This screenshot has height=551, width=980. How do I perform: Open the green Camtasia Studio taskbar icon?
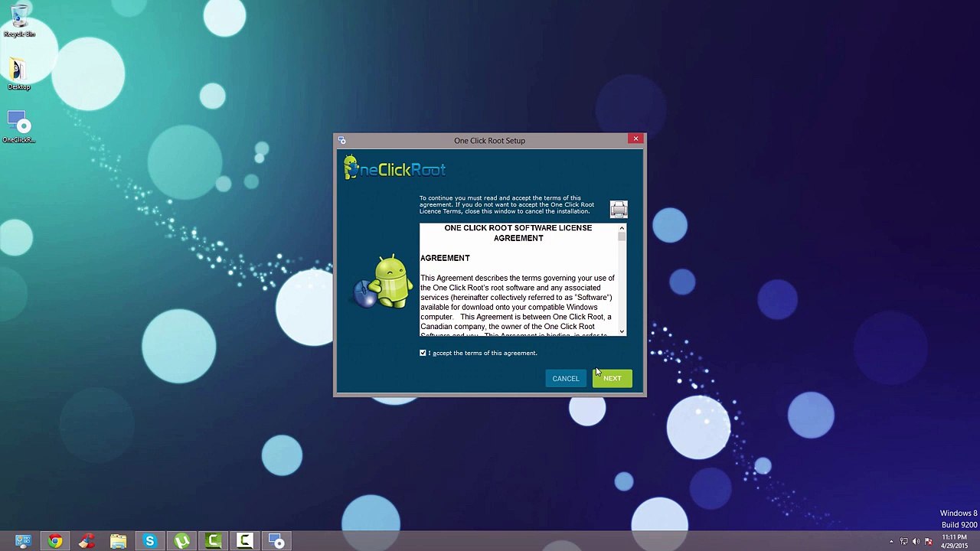coord(214,541)
